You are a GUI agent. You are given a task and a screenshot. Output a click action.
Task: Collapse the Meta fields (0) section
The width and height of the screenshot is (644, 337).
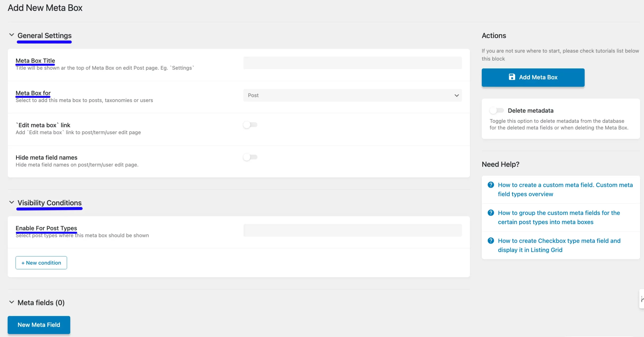click(x=11, y=302)
